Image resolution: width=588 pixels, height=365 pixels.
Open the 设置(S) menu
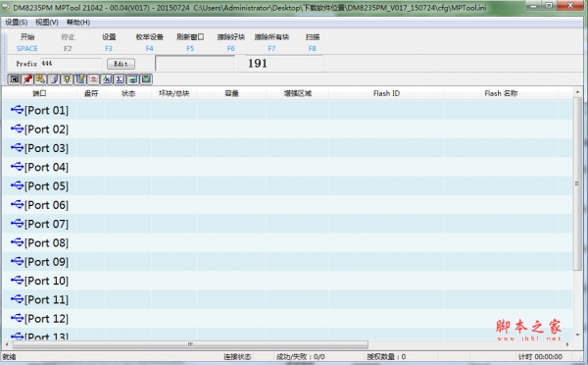16,23
